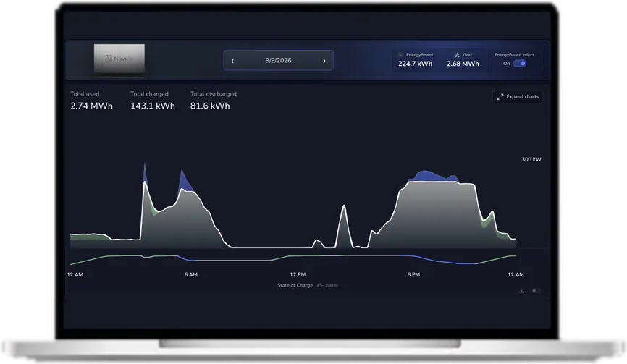Image resolution: width=627 pixels, height=364 pixels.
Task: Select the 2.68 MWh Grid value
Action: point(463,64)
